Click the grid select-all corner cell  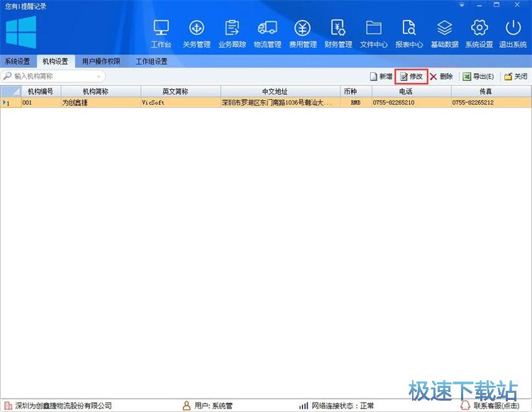pos(11,91)
